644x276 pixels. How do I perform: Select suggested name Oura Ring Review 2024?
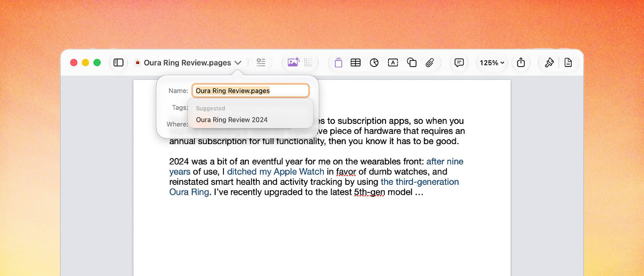point(232,120)
